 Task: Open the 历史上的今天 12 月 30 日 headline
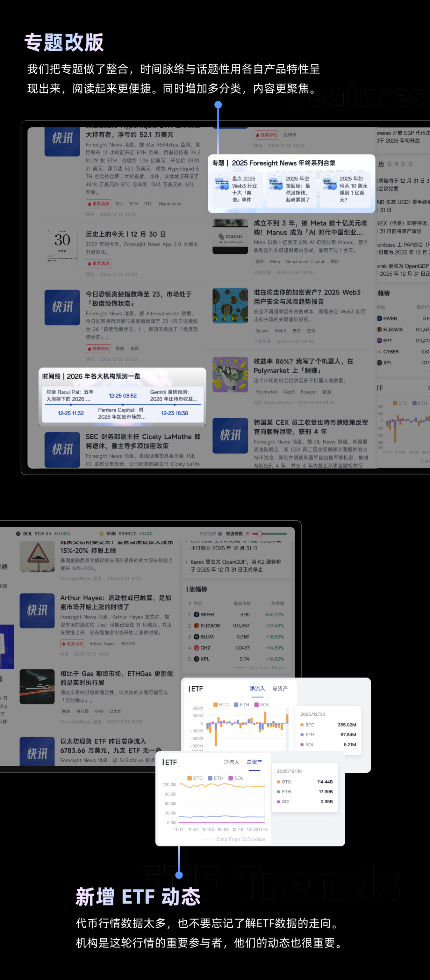pos(125,234)
